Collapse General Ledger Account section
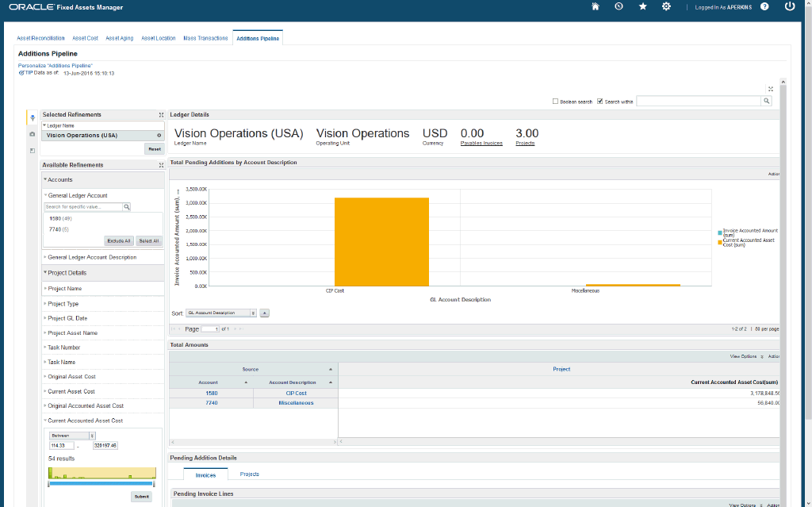 (45, 195)
